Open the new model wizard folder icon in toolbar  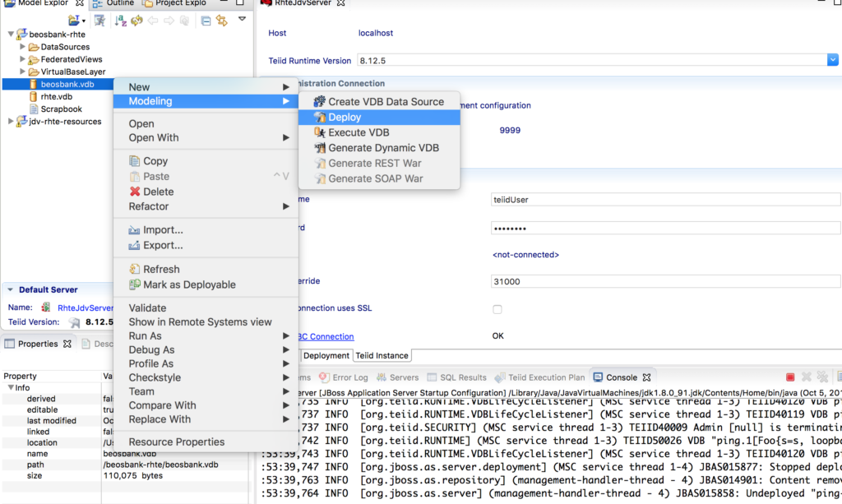(x=72, y=21)
